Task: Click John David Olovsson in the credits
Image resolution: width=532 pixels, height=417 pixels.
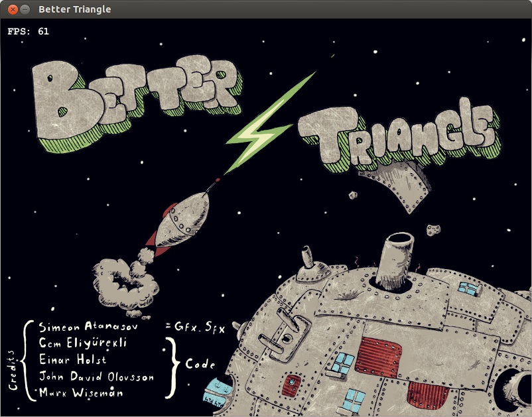Action: (97, 377)
